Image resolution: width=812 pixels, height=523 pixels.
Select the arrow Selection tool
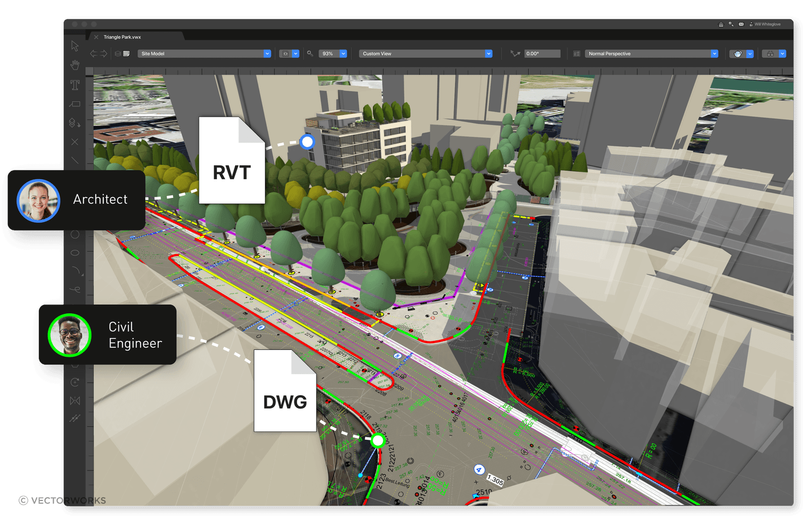(x=75, y=46)
